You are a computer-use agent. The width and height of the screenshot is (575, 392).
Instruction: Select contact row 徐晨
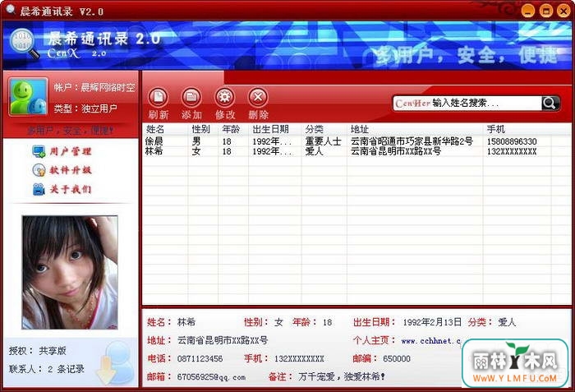[x=356, y=141]
